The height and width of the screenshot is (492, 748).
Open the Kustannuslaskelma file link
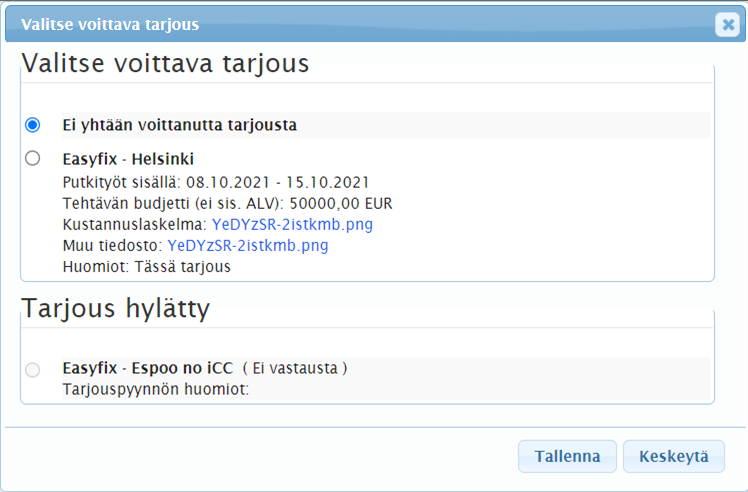292,225
